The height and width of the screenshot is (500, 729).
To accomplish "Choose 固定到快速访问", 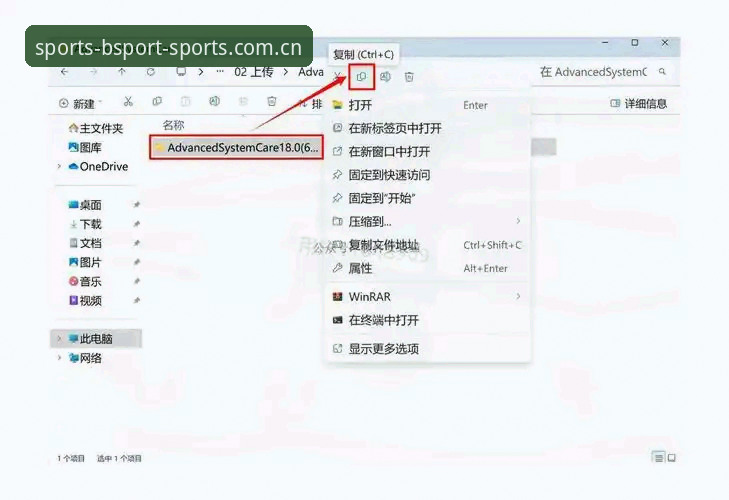I will [428, 175].
